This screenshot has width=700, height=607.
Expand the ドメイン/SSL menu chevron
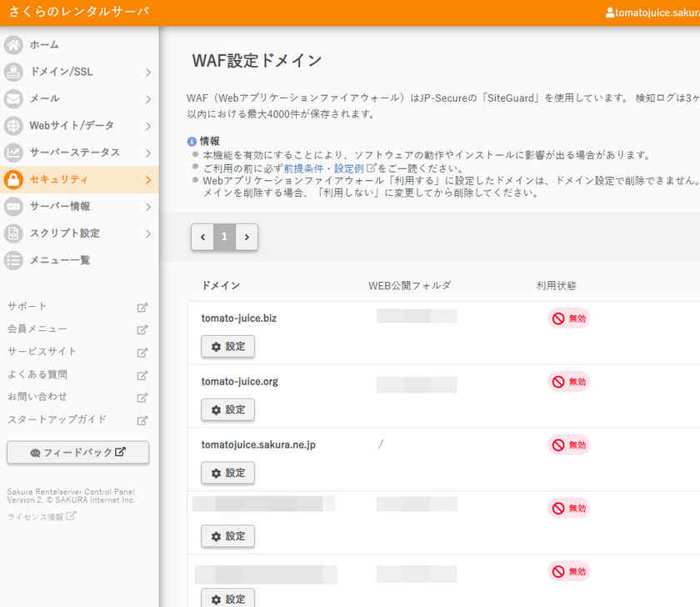coord(148,73)
